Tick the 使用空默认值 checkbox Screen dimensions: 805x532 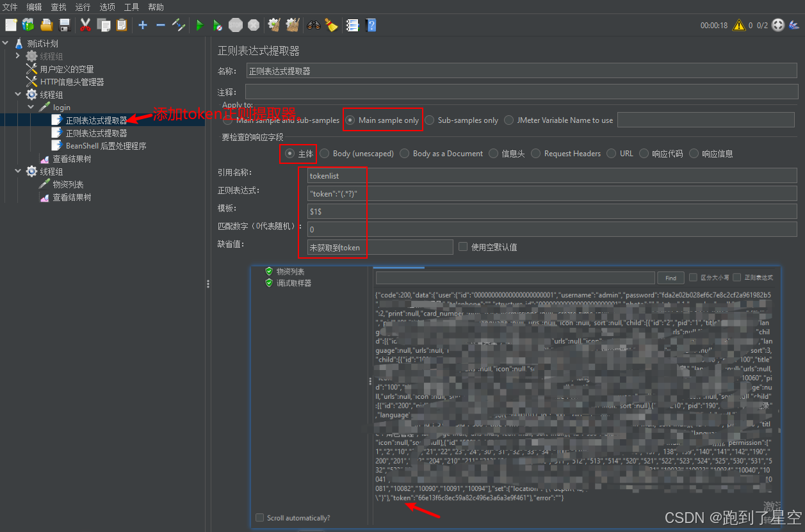pyautogui.click(x=464, y=247)
